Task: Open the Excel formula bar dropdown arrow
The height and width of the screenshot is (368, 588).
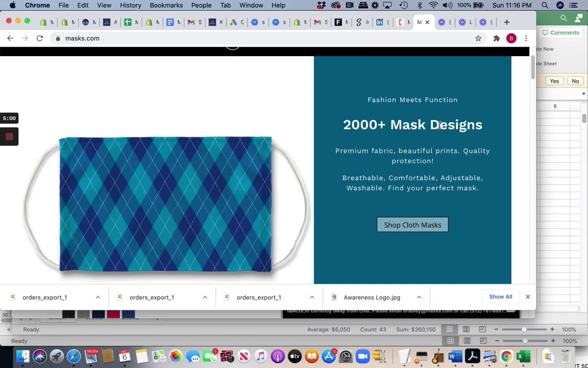Action: coord(583,94)
